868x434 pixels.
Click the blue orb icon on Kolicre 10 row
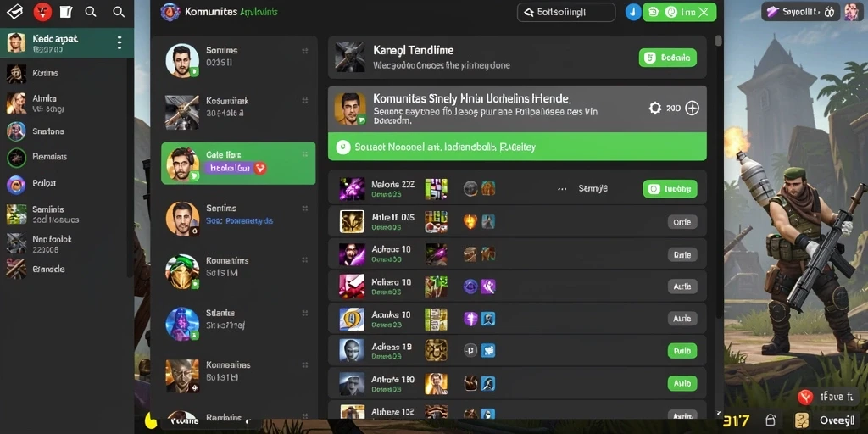pos(470,287)
